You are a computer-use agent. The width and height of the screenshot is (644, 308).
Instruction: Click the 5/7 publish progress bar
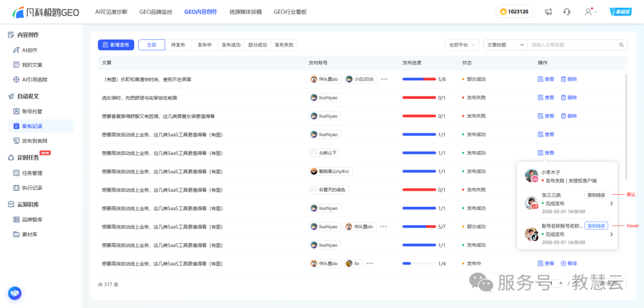tap(419, 226)
